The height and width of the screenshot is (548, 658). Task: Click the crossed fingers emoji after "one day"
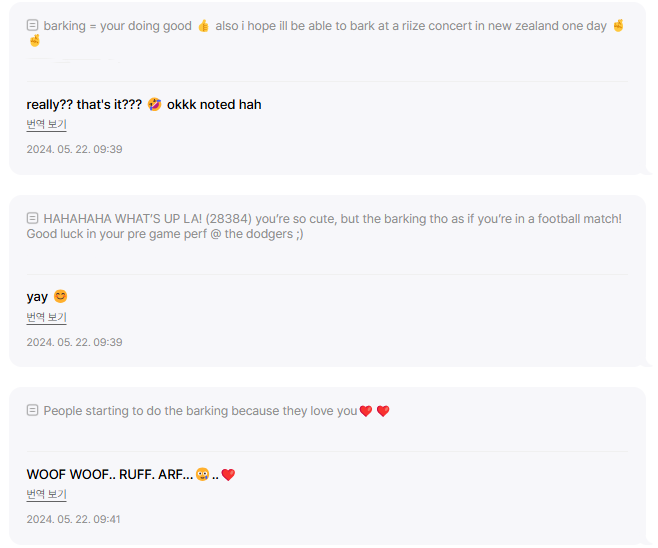click(x=618, y=26)
